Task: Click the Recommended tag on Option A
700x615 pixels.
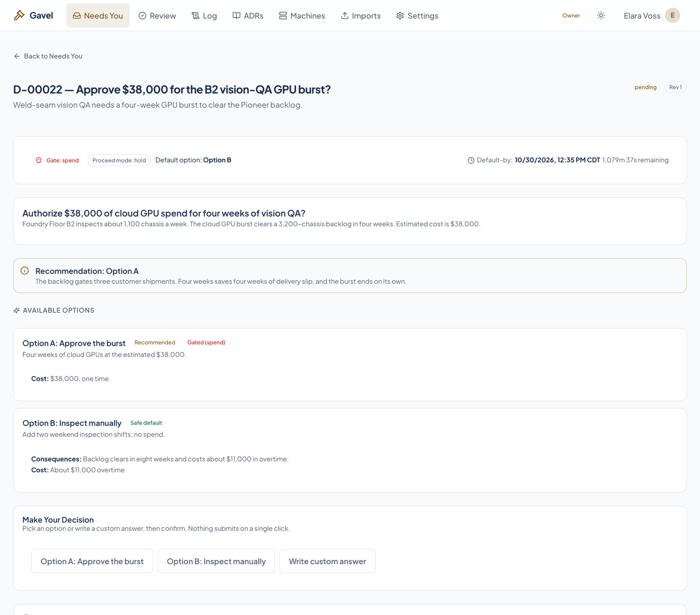Action: pyautogui.click(x=155, y=342)
